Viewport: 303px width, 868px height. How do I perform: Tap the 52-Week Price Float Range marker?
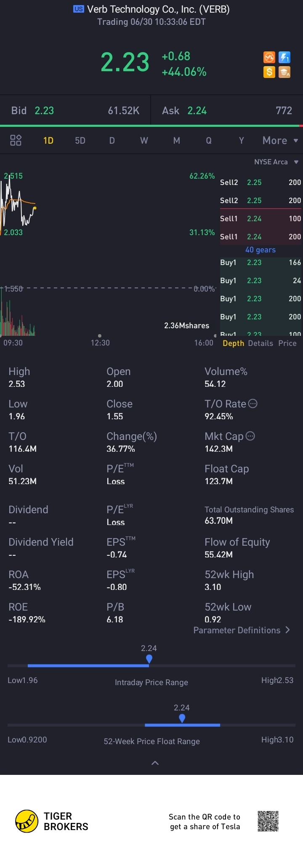point(182,718)
